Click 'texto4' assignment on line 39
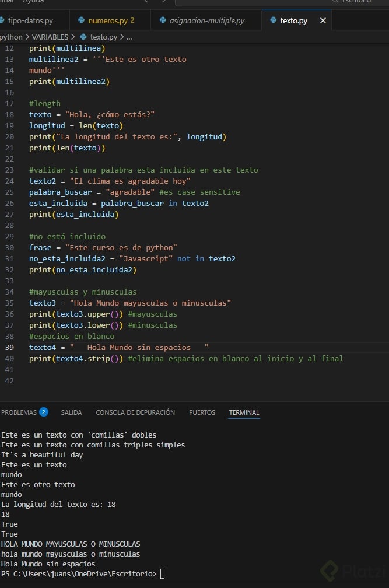Image resolution: width=389 pixels, height=588 pixels. [x=43, y=348]
